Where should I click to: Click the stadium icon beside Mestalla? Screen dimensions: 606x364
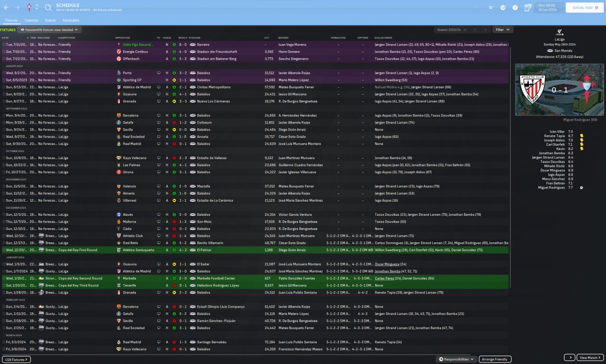coord(193,186)
